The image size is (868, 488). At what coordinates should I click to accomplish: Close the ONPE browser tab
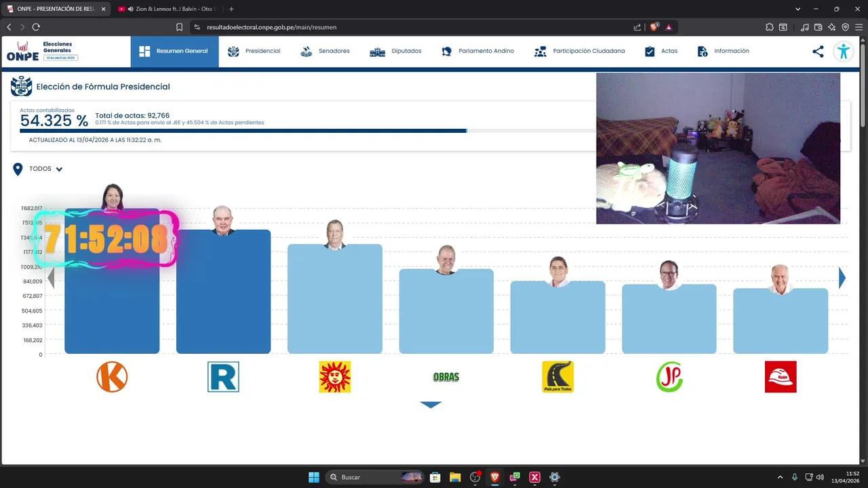103,9
